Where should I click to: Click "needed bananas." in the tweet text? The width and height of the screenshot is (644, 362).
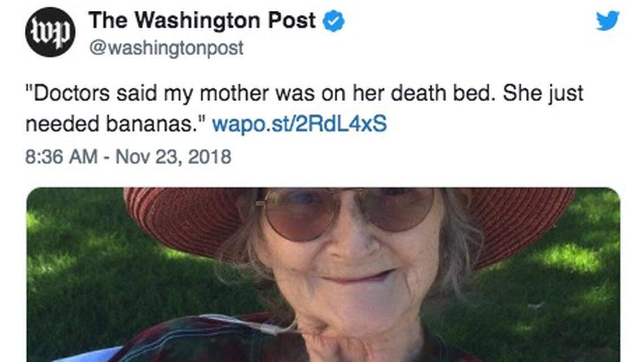[x=115, y=124]
